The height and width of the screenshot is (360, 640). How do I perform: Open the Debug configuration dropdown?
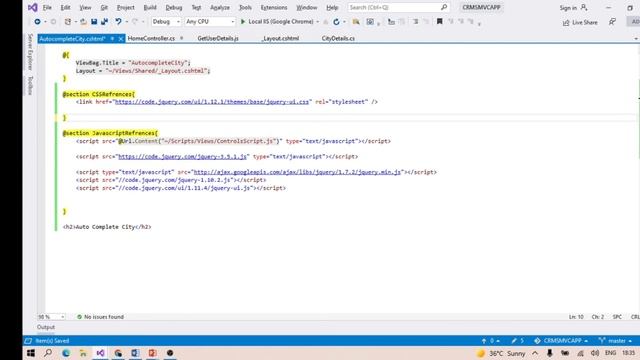[x=166, y=22]
